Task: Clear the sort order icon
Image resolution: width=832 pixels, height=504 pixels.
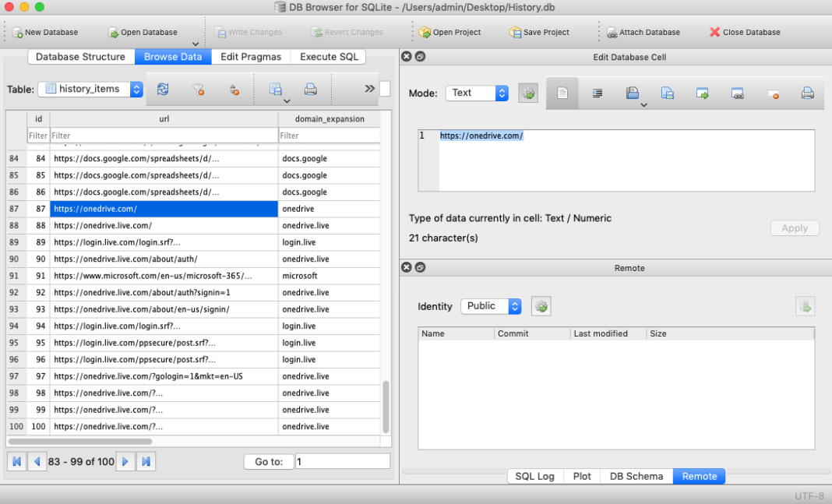Action: pyautogui.click(x=234, y=89)
